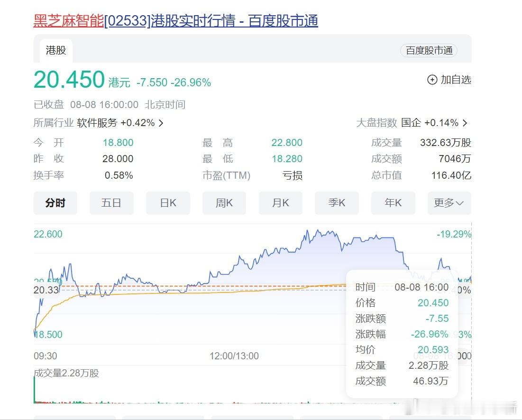
Task: Click the 换手率 value 0.58%
Action: coord(119,175)
